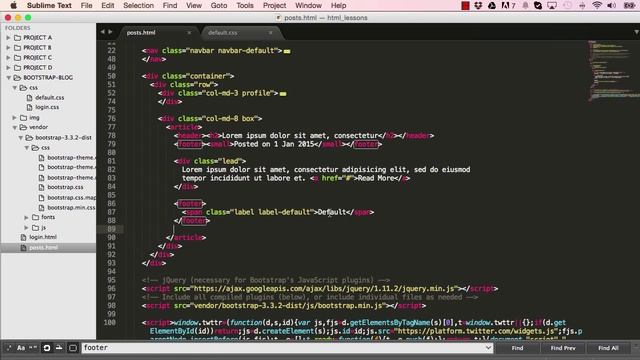Click the Google Drive menu bar icon
The image size is (640, 360).
click(492, 6)
